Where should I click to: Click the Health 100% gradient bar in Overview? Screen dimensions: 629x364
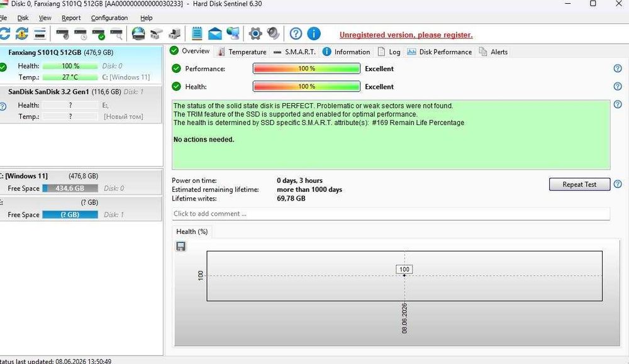306,87
